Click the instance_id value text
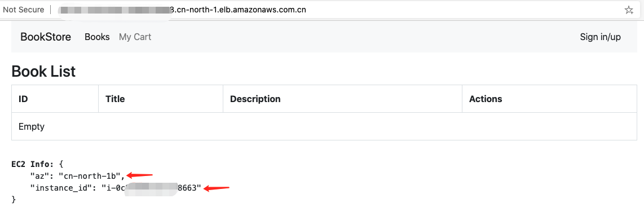Image resolution: width=644 pixels, height=207 pixels. [151, 188]
